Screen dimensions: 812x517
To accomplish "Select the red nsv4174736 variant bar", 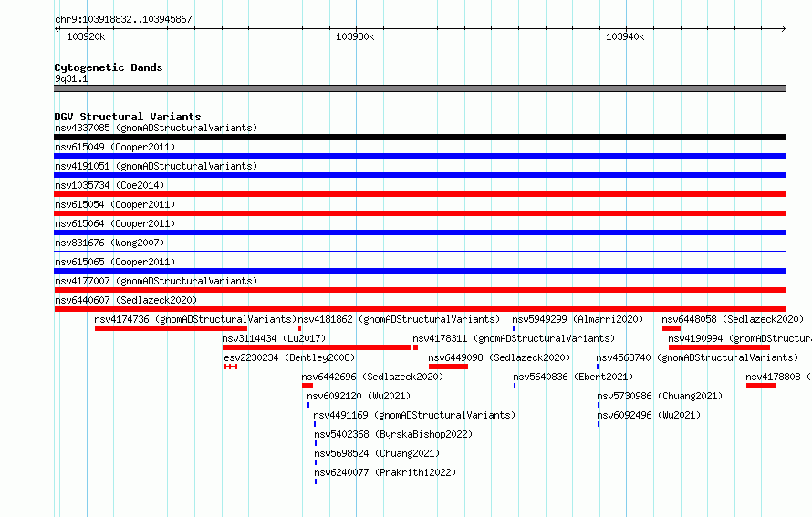I will click(171, 328).
